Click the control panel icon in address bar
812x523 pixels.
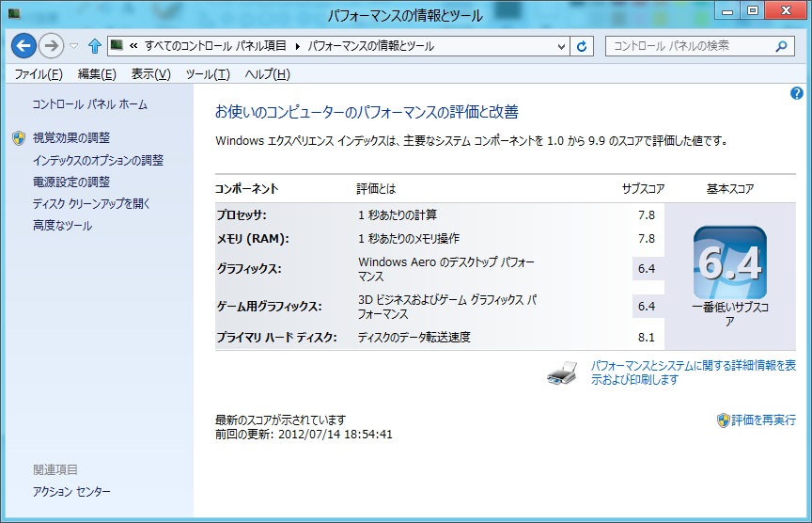coord(117,45)
